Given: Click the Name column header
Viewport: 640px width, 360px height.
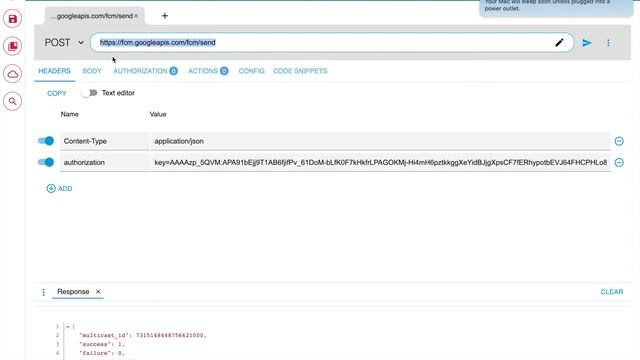Looking at the screenshot, I should (69, 114).
